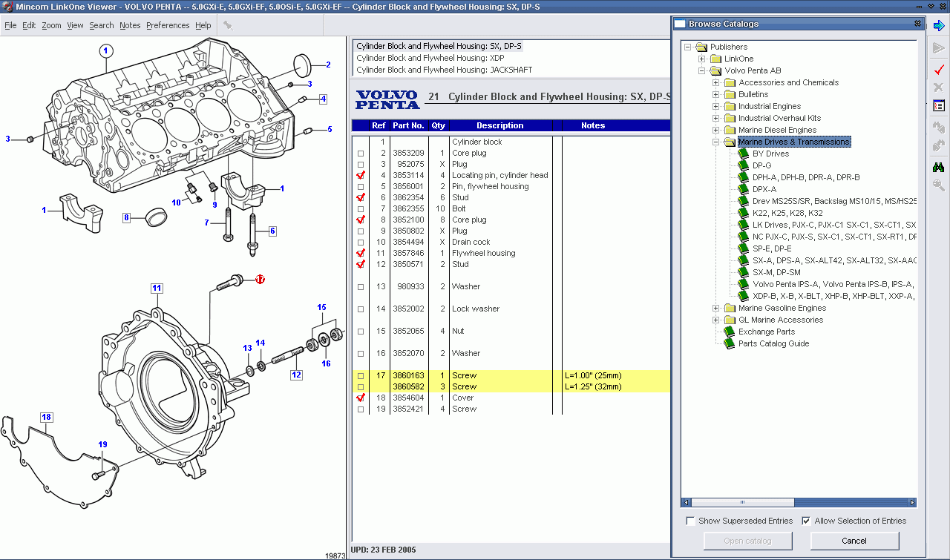Expand the Bulletins folder
This screenshot has width=950, height=560.
[x=716, y=94]
